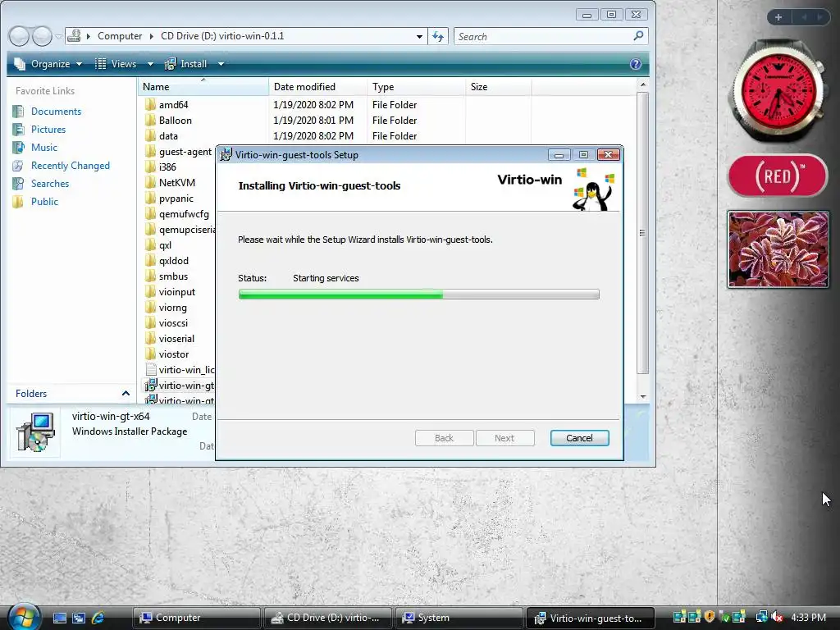Open the Windows Start orb
This screenshot has width=840, height=630.
(x=24, y=617)
